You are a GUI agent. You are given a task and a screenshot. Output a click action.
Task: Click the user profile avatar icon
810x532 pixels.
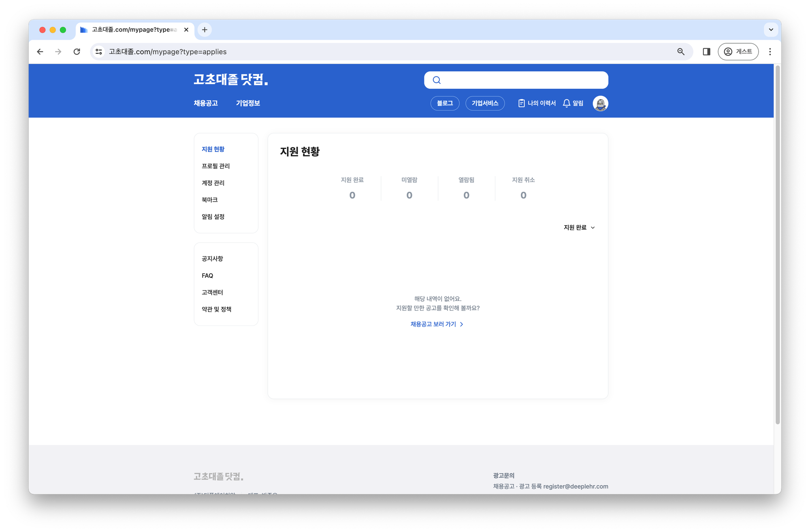600,103
